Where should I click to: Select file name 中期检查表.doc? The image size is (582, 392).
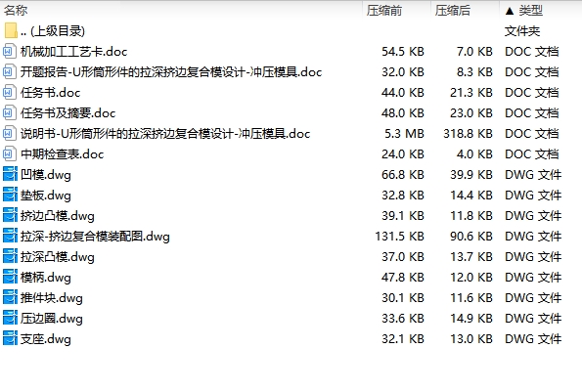coord(62,154)
